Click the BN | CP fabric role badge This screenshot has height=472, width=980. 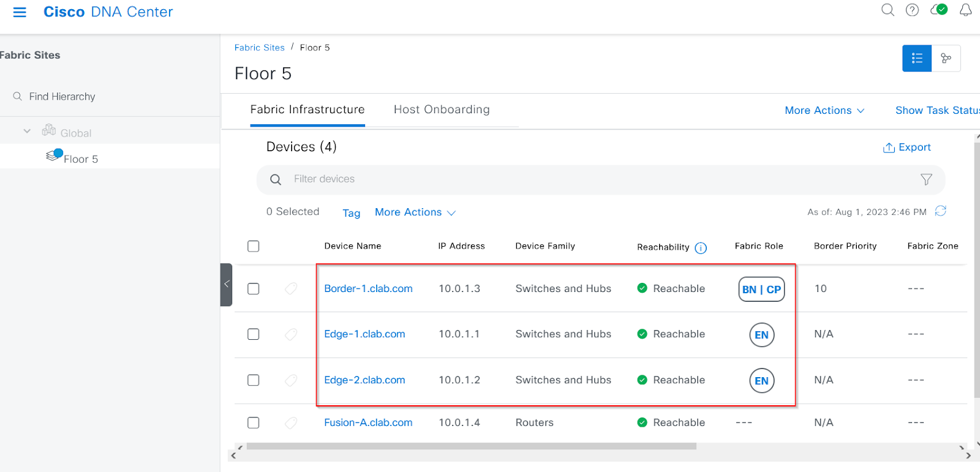(761, 290)
